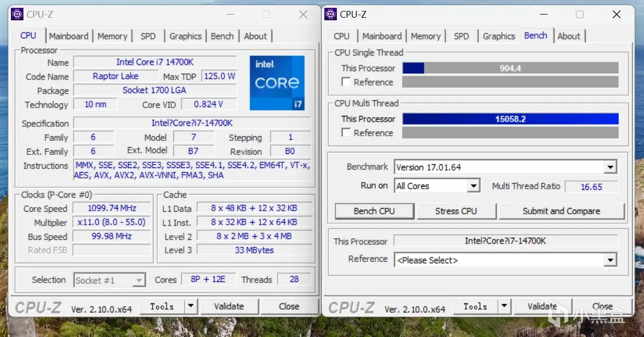Open About tab in right CPU-Z window
This screenshot has width=644, height=337.
(x=569, y=36)
